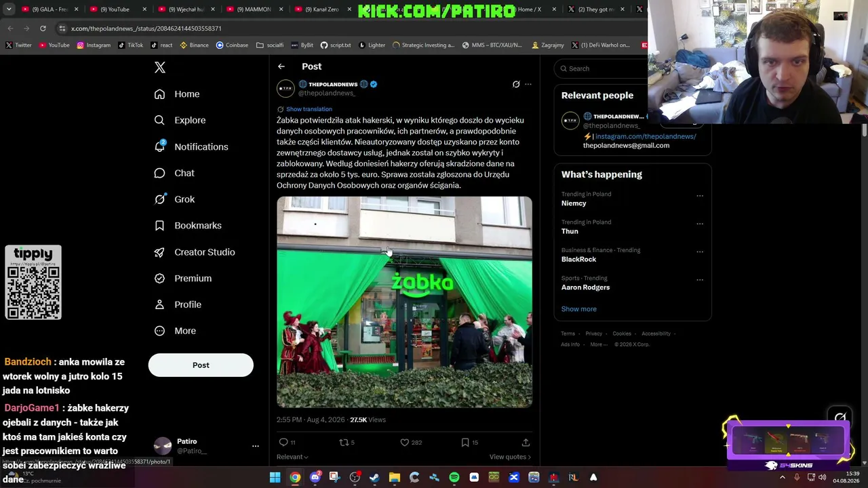Select the BlackRock trending topic
868x488 pixels.
tap(578, 260)
